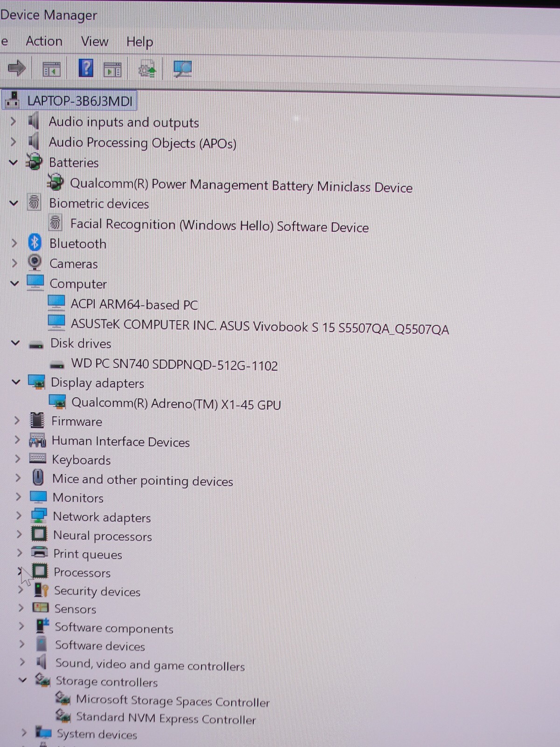Viewport: 560px width, 747px height.
Task: Select Standard NVM Express Controller
Action: coord(166,718)
